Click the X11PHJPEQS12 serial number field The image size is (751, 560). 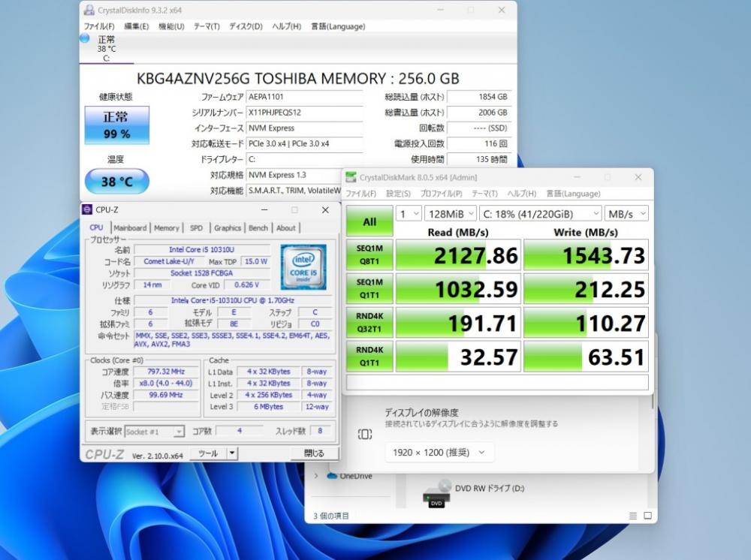point(304,113)
